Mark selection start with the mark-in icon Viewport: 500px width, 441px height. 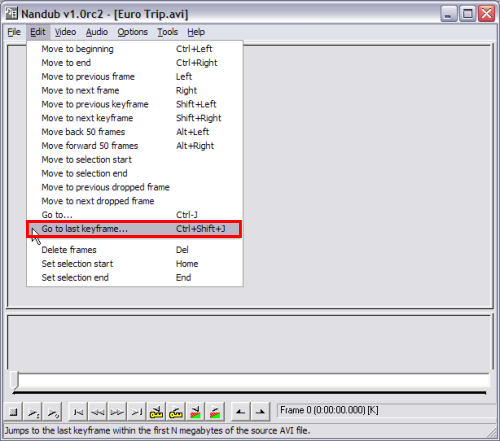tap(240, 412)
